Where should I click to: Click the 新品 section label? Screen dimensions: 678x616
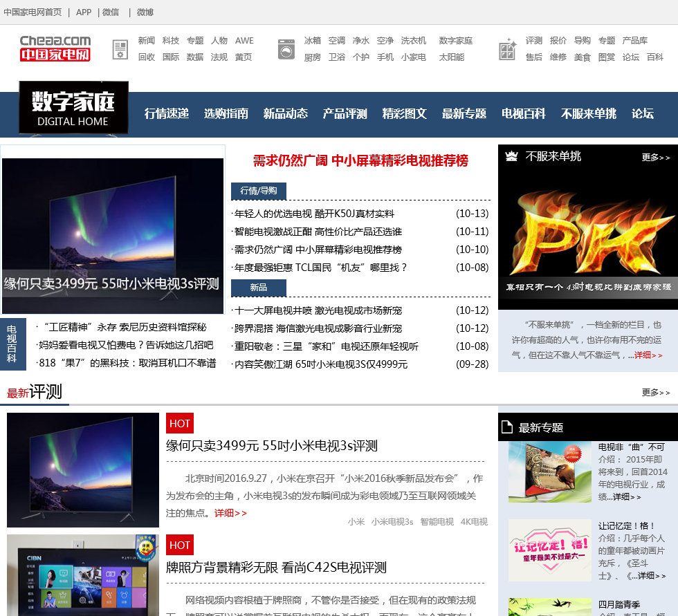pyautogui.click(x=259, y=288)
